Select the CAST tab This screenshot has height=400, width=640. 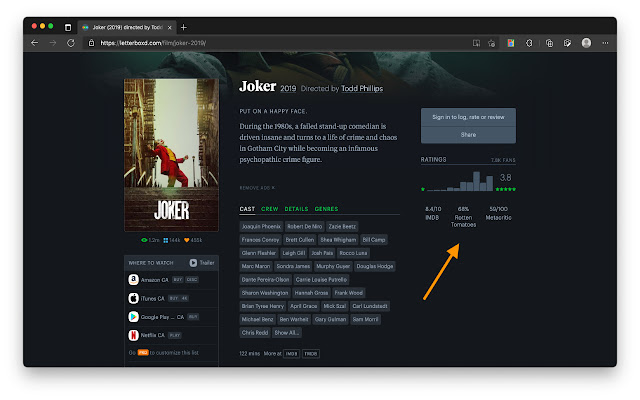click(x=247, y=209)
